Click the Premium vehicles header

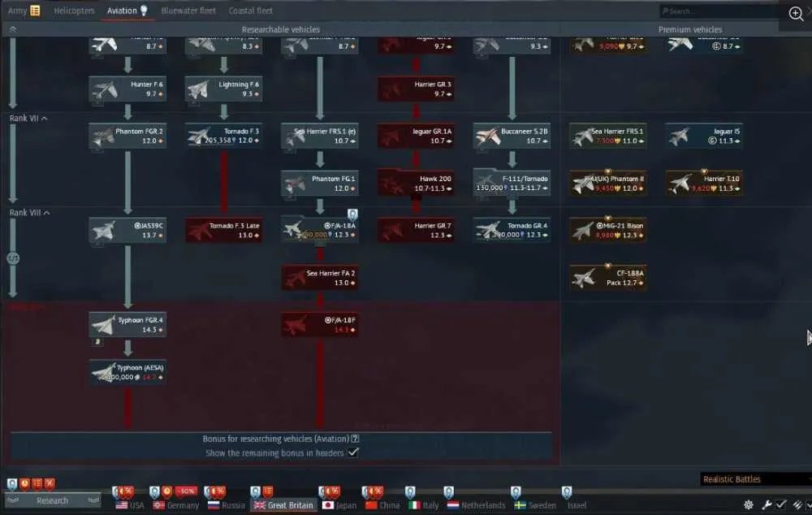689,29
